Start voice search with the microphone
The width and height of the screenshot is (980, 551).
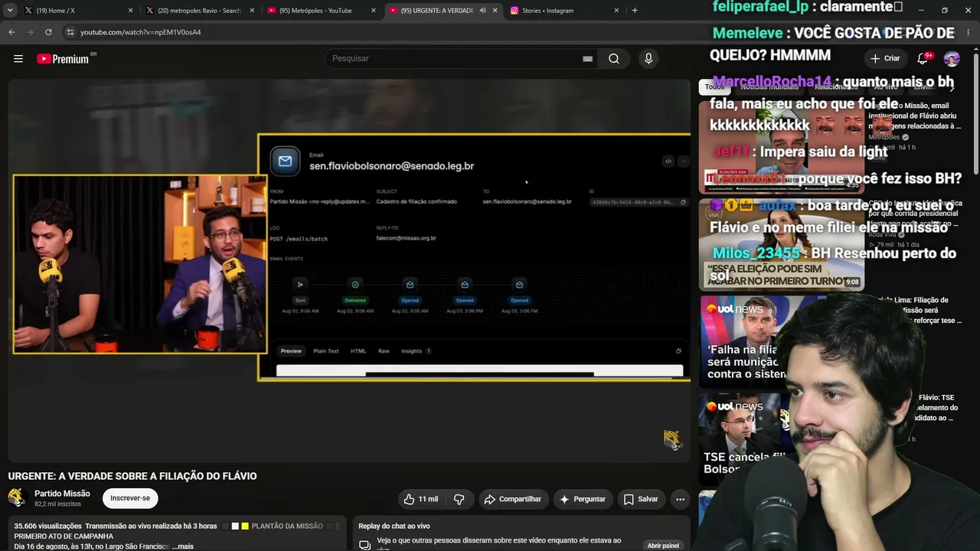(648, 59)
